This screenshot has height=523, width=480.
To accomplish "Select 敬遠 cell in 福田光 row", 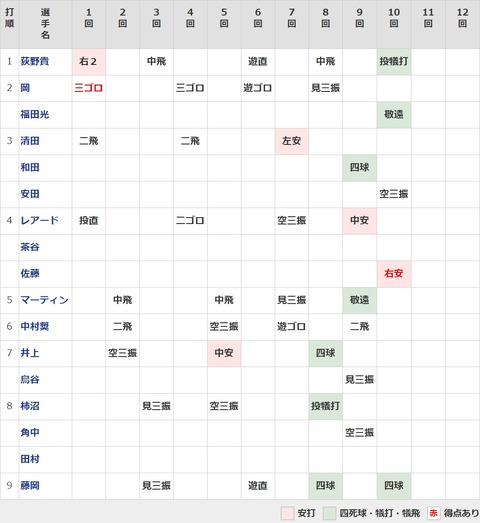I will pos(394,115).
